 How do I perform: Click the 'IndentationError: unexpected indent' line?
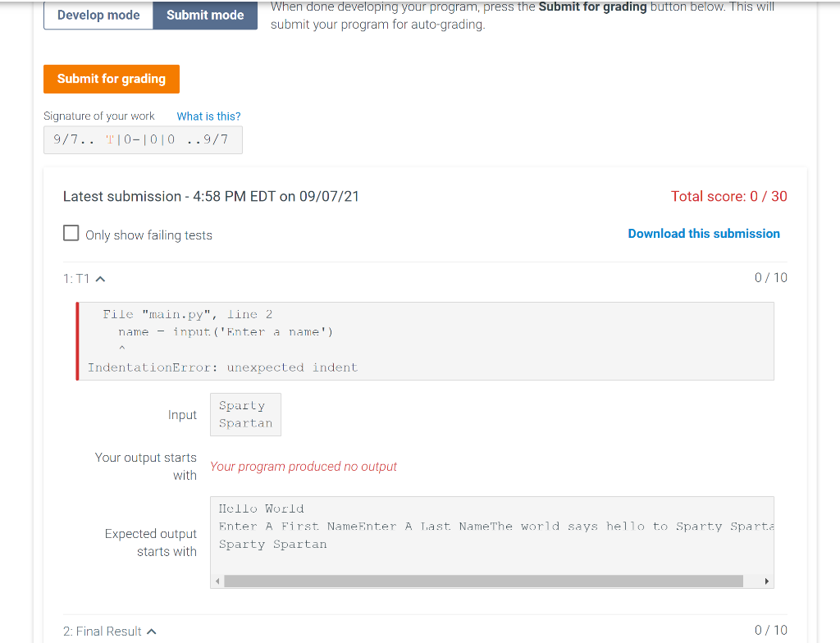(222, 367)
